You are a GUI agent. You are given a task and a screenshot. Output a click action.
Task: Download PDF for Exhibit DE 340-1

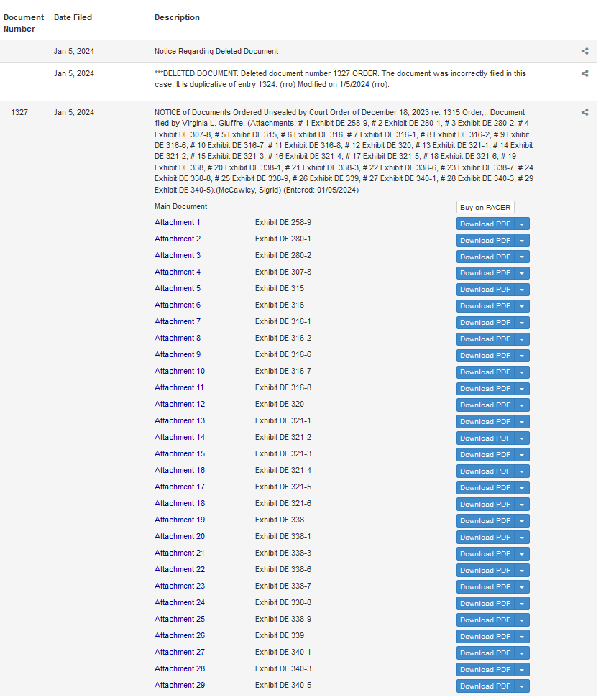click(x=485, y=653)
